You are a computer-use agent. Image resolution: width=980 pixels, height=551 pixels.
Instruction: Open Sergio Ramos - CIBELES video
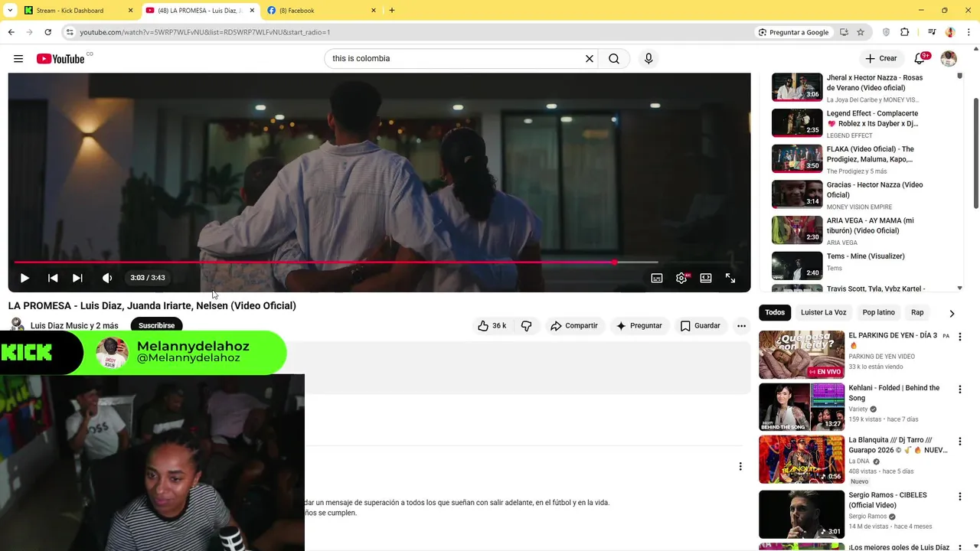click(x=802, y=514)
